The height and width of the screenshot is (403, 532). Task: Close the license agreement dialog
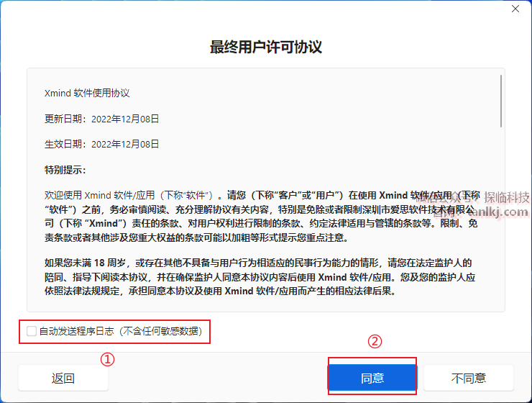point(515,9)
